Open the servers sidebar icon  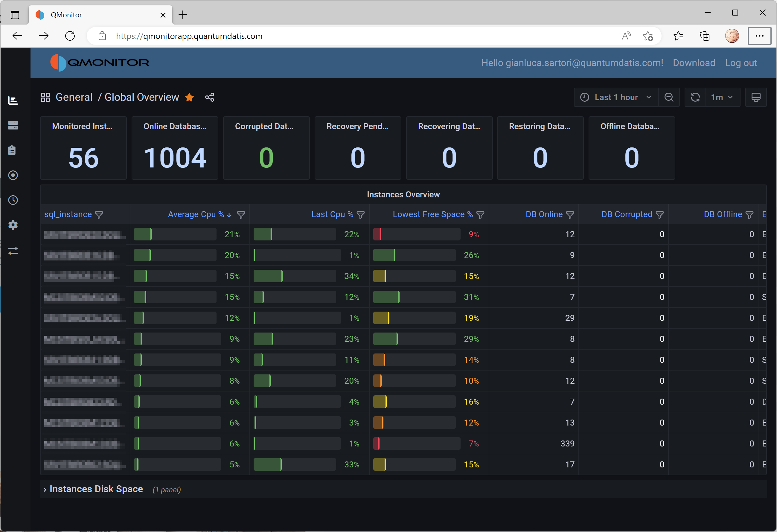click(x=13, y=125)
